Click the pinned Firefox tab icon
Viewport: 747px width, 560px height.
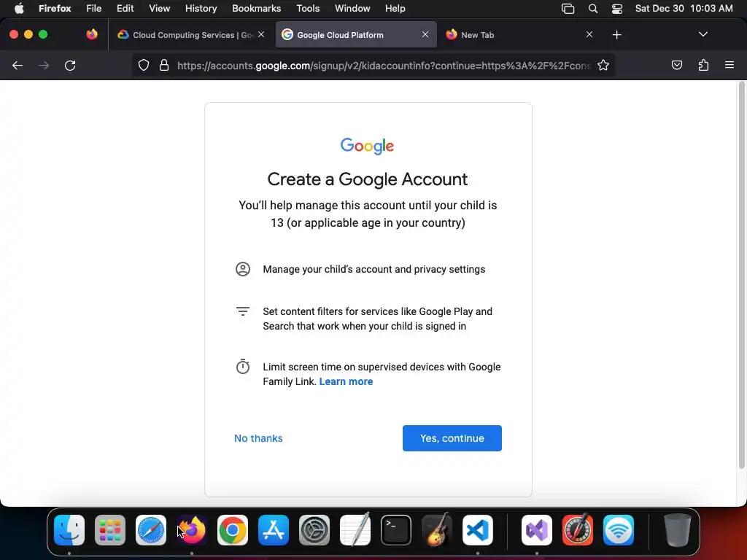(92, 34)
